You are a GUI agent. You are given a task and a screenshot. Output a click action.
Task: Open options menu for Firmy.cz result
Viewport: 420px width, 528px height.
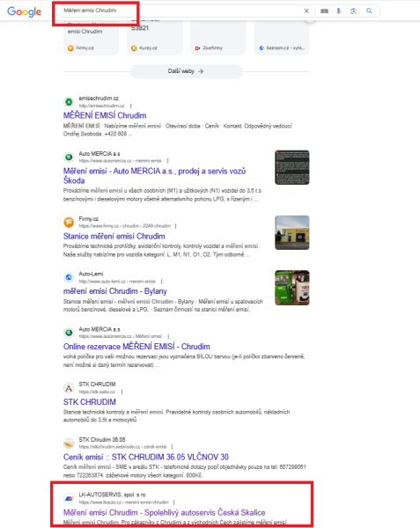(x=175, y=226)
